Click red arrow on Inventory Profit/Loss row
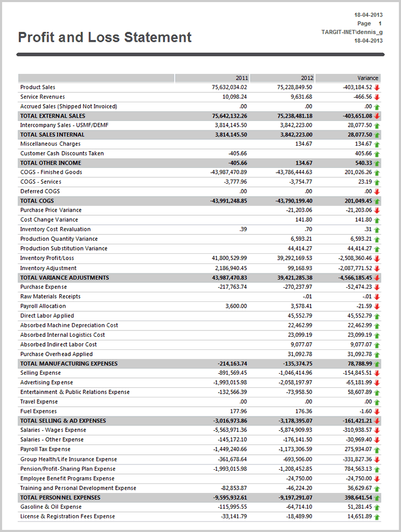This screenshot has width=401, height=532. click(377, 259)
